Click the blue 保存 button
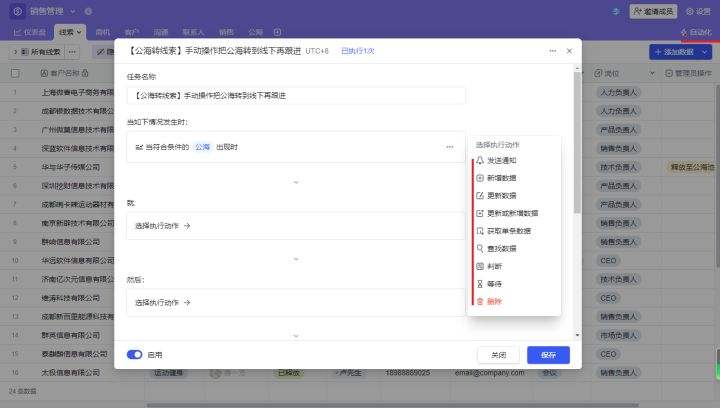Screen dimensions: 720x408 (548, 355)
